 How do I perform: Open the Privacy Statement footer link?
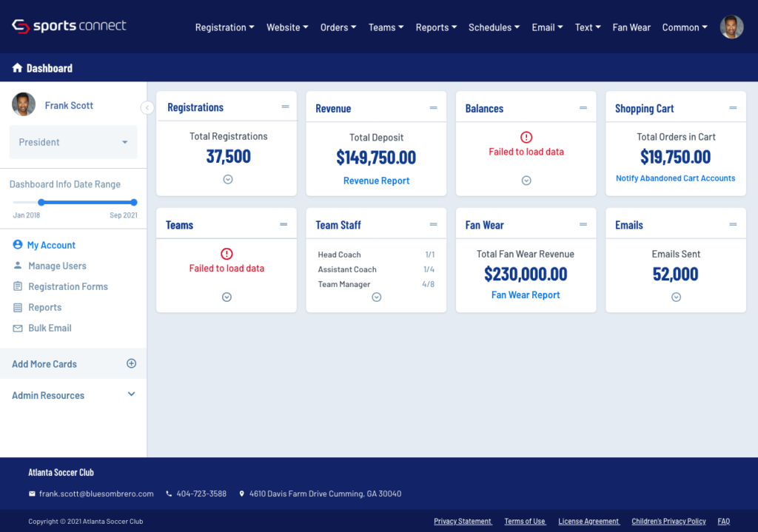click(463, 522)
